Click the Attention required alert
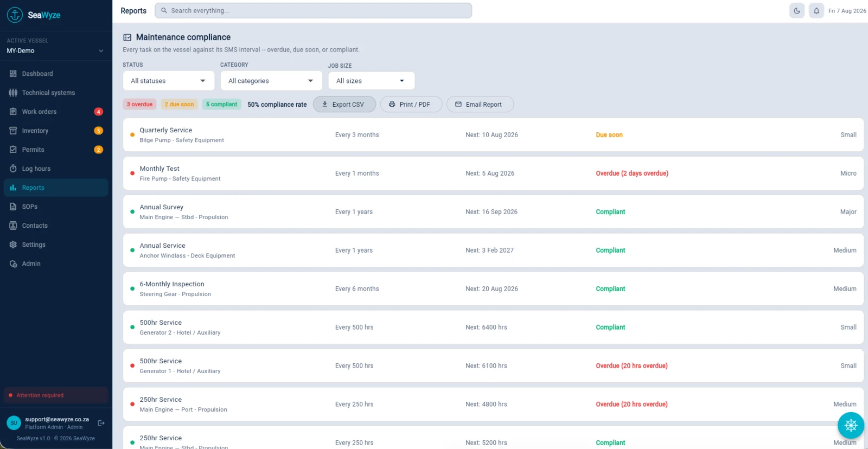868x449 pixels. (56, 395)
